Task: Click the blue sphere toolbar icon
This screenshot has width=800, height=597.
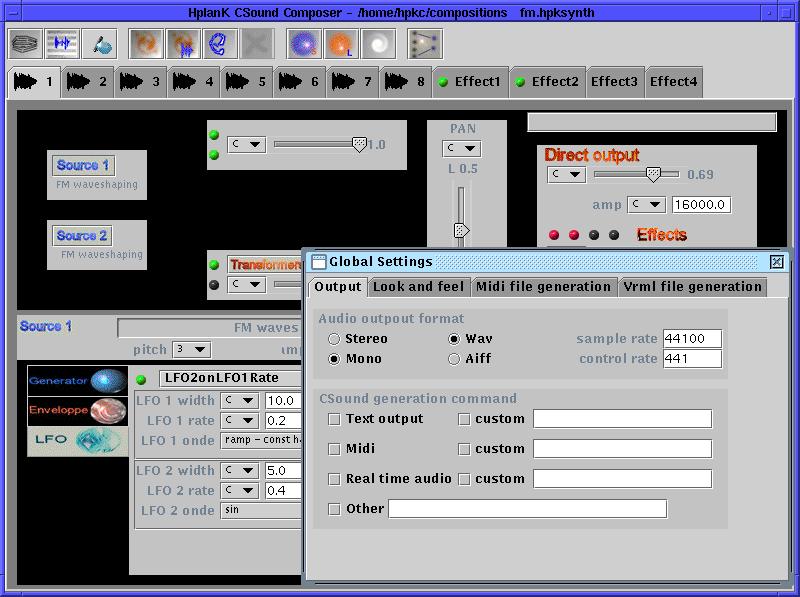Action: coord(304,44)
